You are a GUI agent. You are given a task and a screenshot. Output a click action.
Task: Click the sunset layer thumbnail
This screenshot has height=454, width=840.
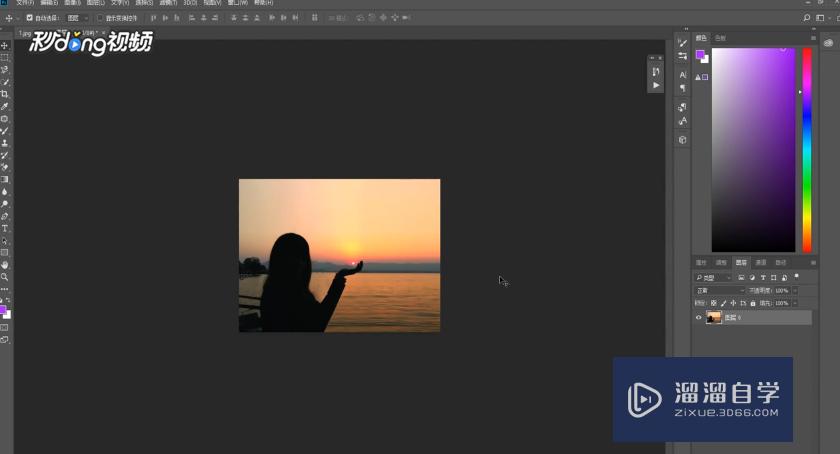click(714, 317)
